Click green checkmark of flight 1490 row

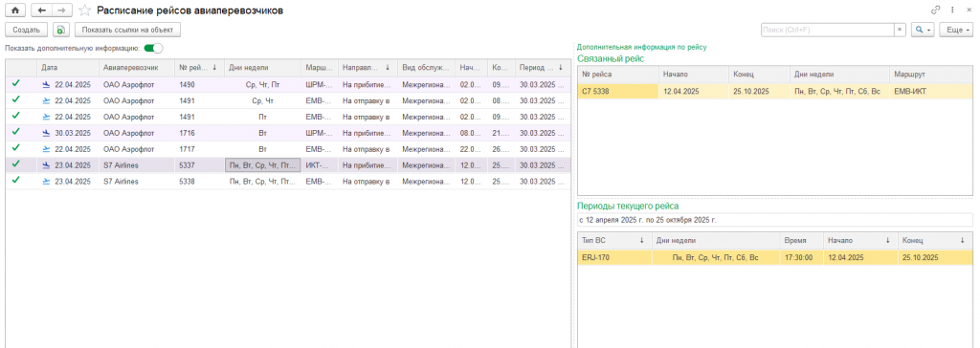pos(15,82)
